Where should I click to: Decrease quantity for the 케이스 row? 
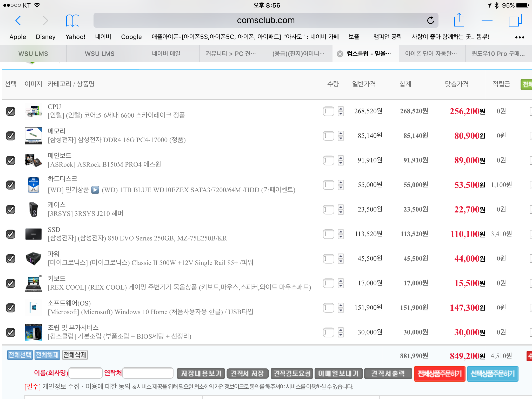click(x=341, y=212)
